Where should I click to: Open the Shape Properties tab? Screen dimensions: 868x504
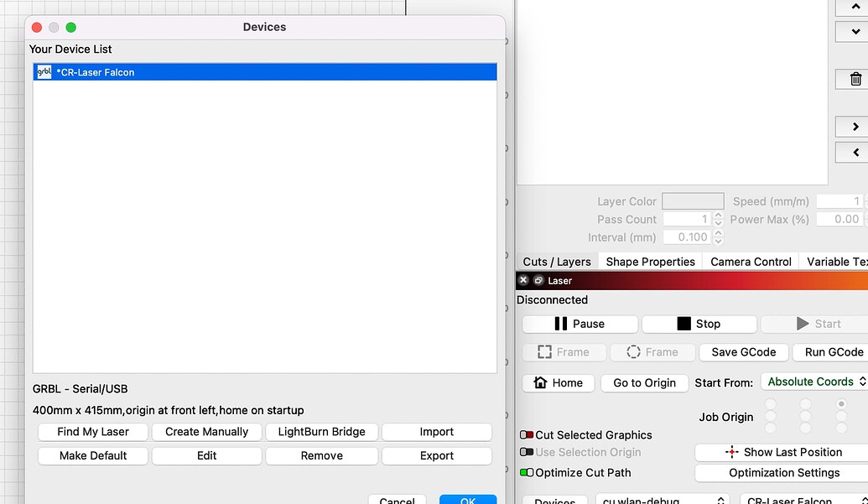tap(650, 262)
